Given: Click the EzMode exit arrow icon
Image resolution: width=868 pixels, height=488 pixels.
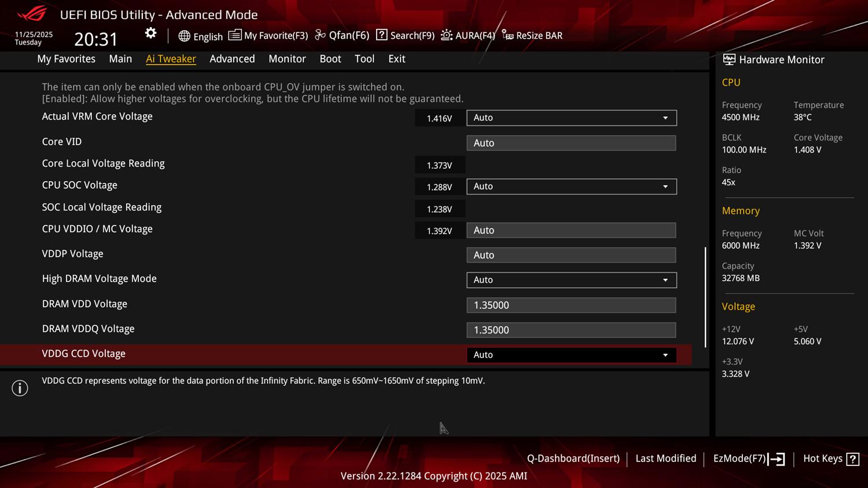Looking at the screenshot, I should point(777,459).
